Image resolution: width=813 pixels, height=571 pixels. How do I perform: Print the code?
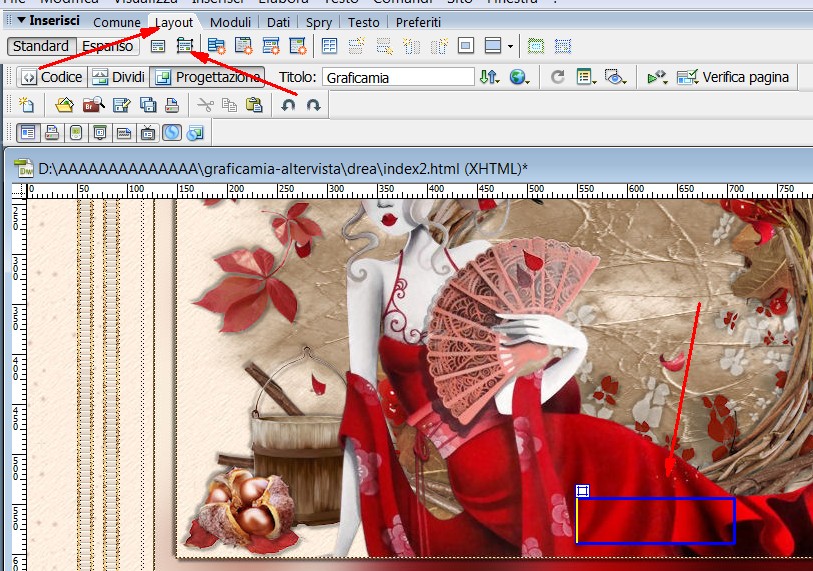172,105
